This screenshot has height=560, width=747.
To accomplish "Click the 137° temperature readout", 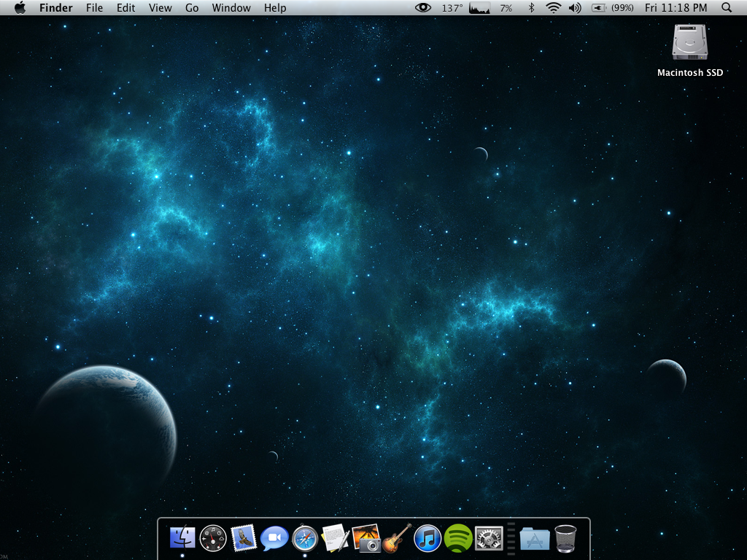I will (x=452, y=8).
